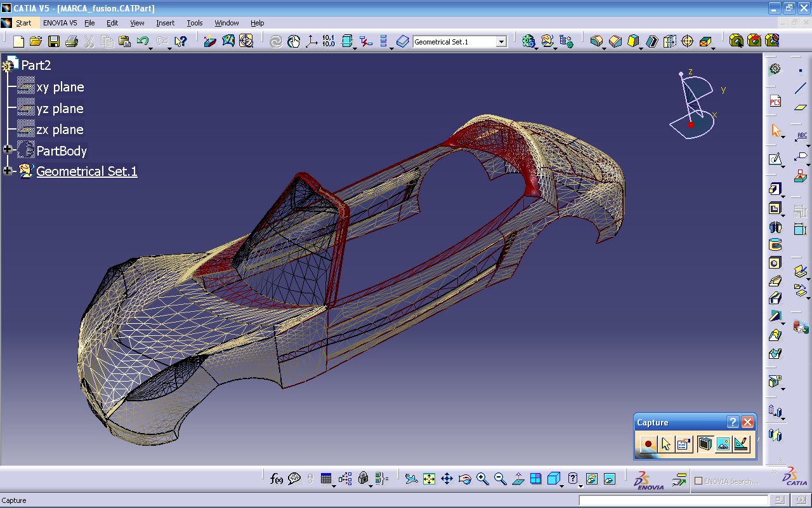Activate the Rotate view tool
Screen dimensions: 812x508
coord(464,479)
